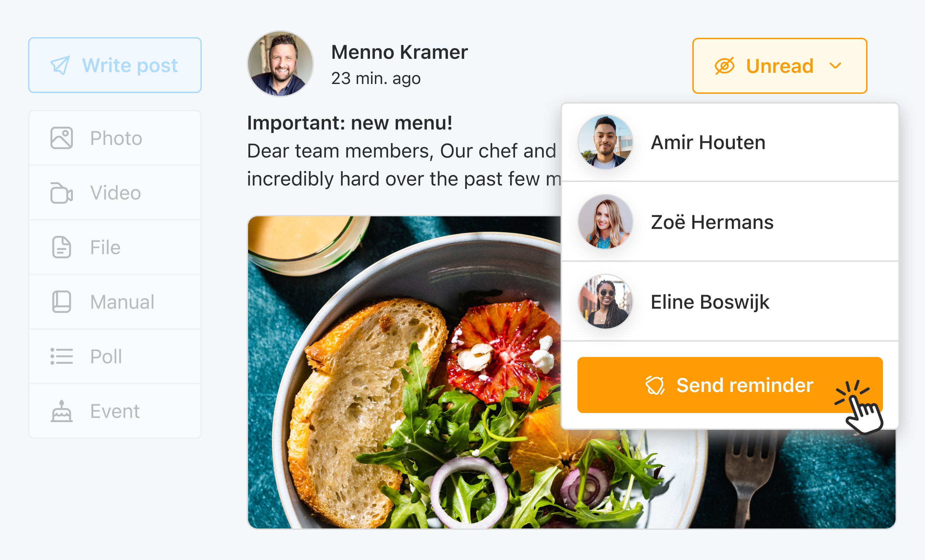Select the Photo icon in sidebar
Image resolution: width=925 pixels, height=560 pixels.
point(62,138)
